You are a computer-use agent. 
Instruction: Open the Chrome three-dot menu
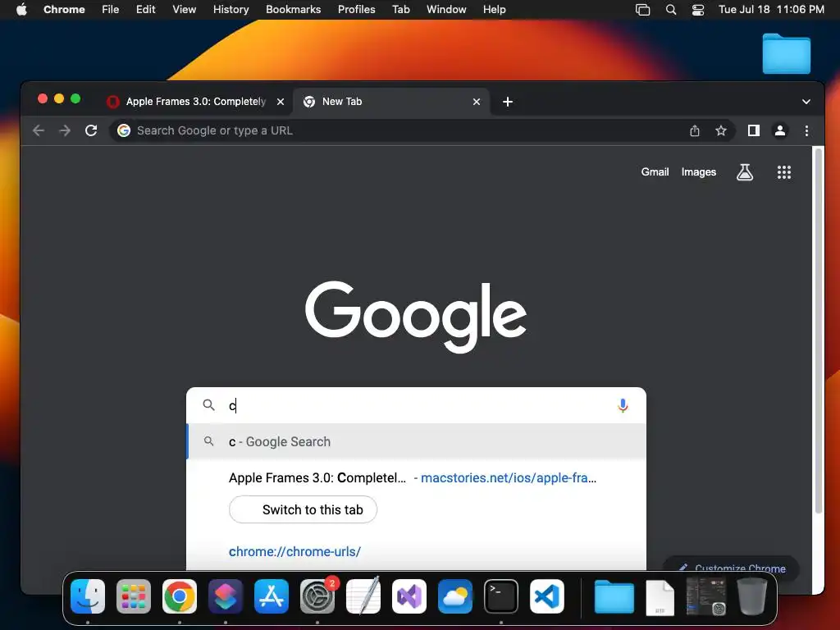(x=806, y=130)
